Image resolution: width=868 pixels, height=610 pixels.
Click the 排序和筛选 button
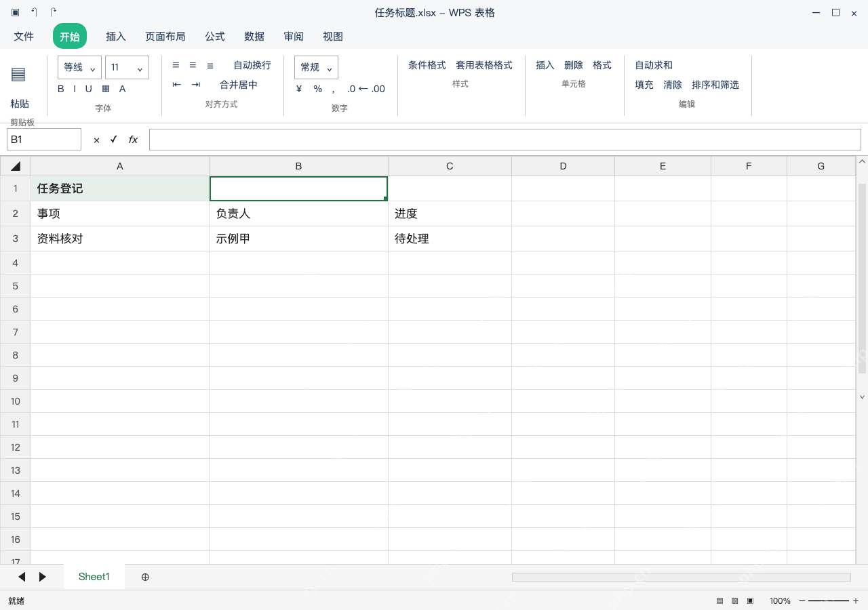(715, 85)
